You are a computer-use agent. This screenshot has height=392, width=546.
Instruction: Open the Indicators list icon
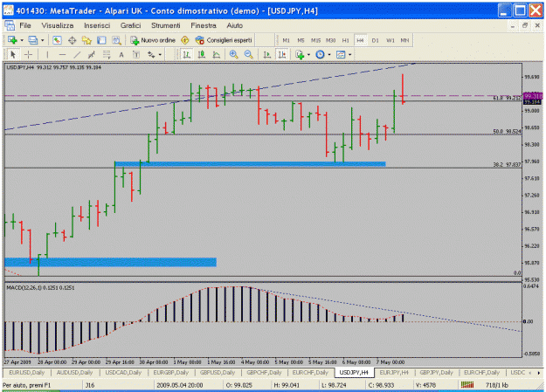coord(300,55)
